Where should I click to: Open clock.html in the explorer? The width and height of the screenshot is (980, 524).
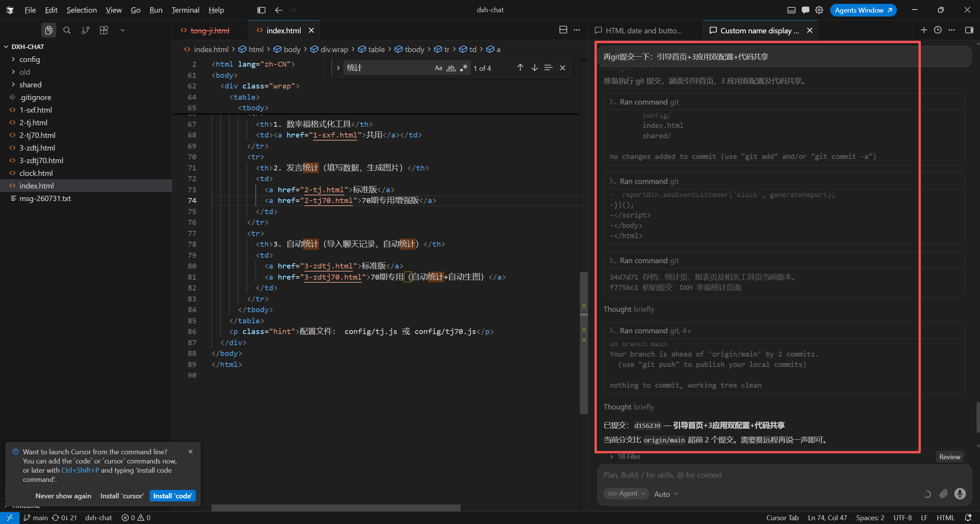click(x=36, y=173)
